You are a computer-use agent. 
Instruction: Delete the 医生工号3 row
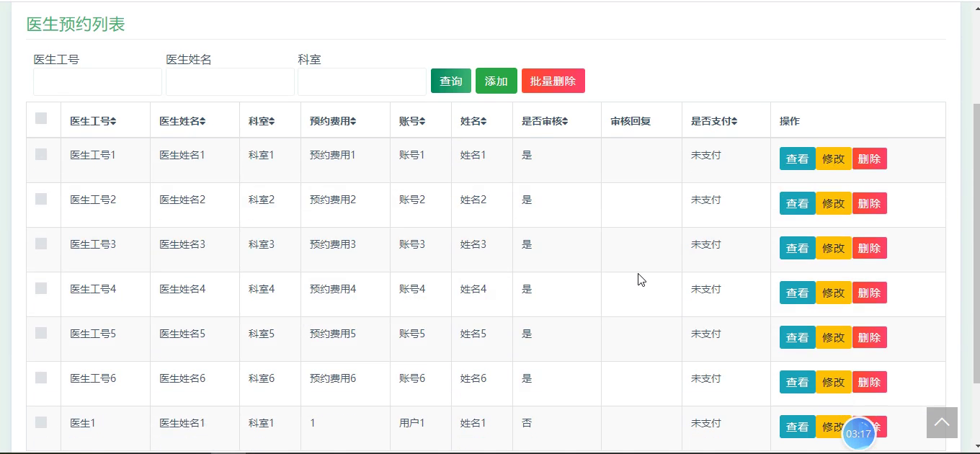[x=870, y=248]
